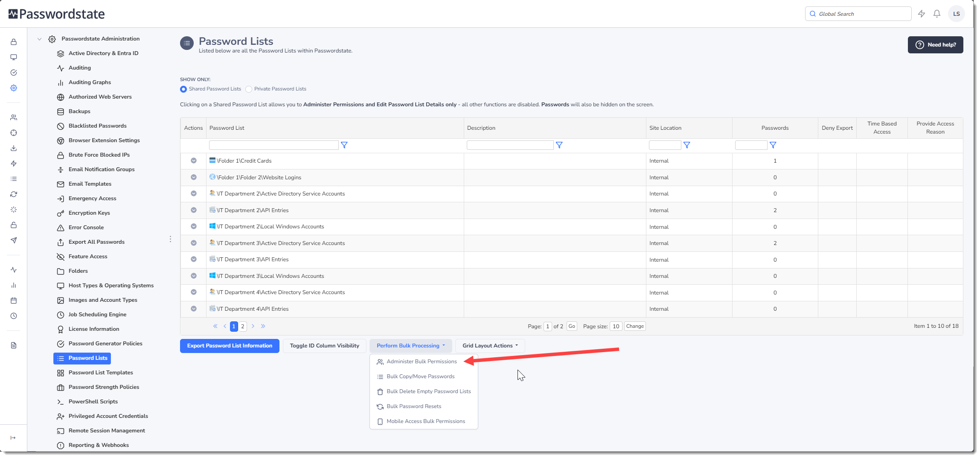Choose Administer Bulk Permissions menu item
Viewport: 980px width, 458px height.
422,362
